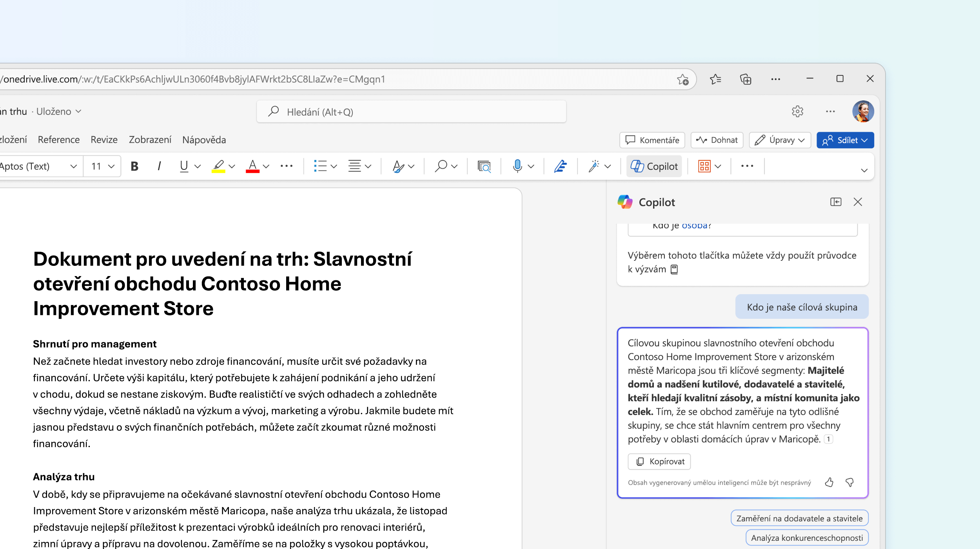980x549 pixels.
Task: Start Dictate with microphone icon
Action: pos(517,166)
